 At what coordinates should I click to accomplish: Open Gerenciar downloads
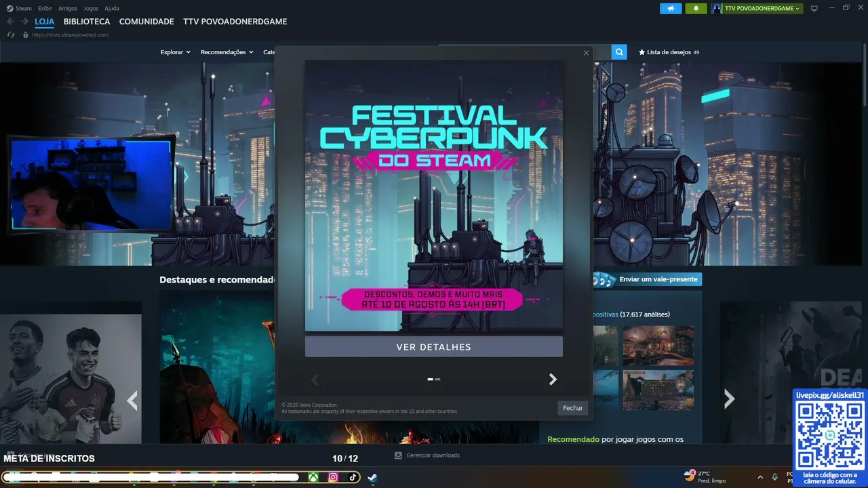pyautogui.click(x=433, y=455)
